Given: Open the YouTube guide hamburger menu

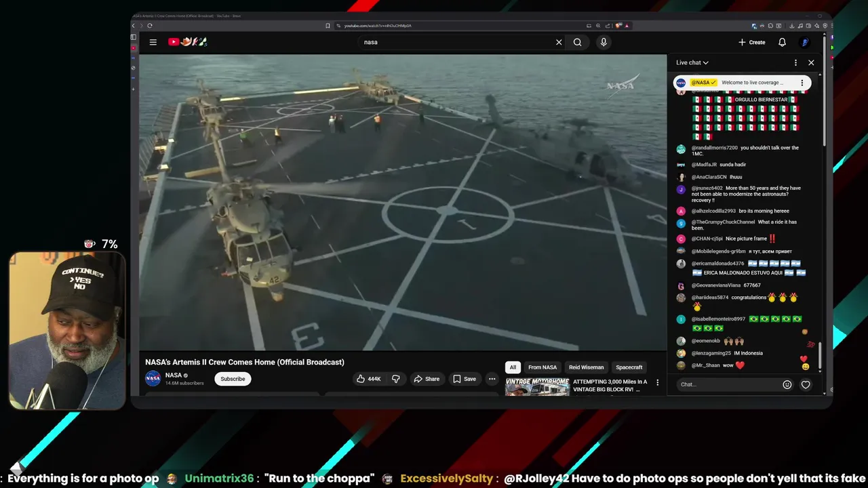Looking at the screenshot, I should coord(153,42).
